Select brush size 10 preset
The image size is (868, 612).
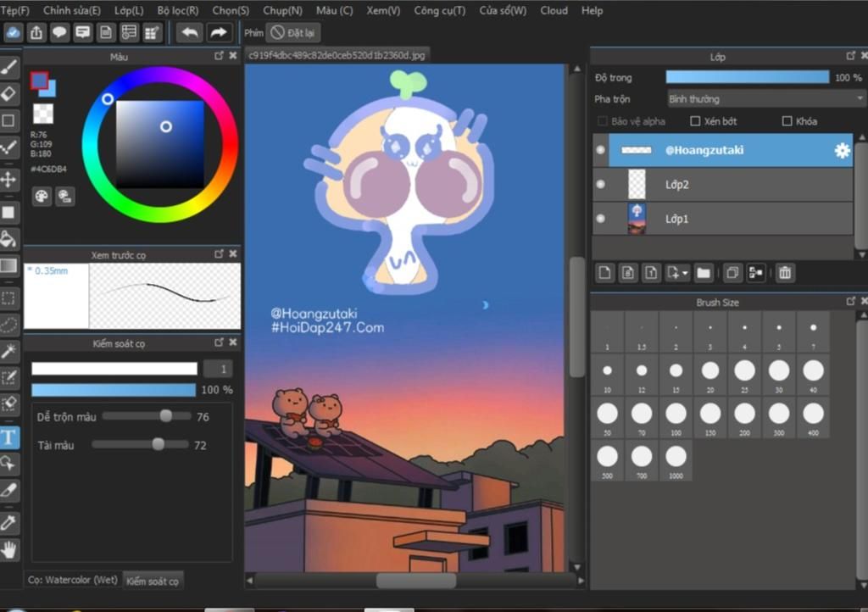point(607,375)
